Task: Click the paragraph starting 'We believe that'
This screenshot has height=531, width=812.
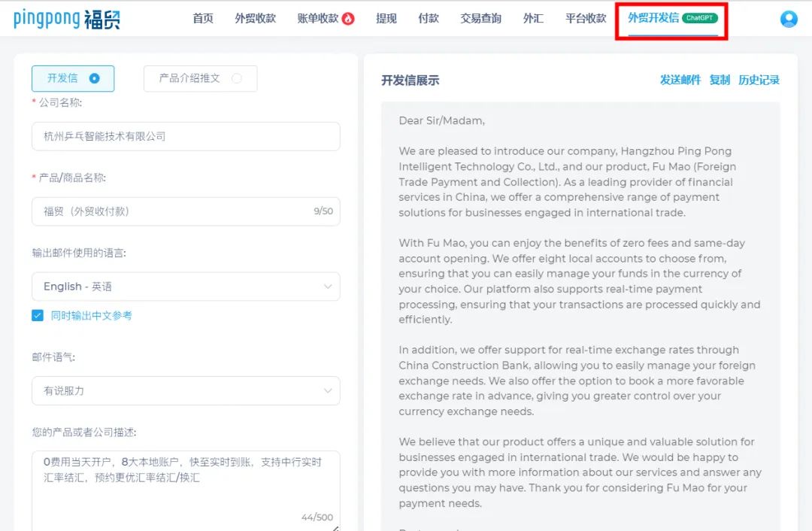Action: [580, 472]
